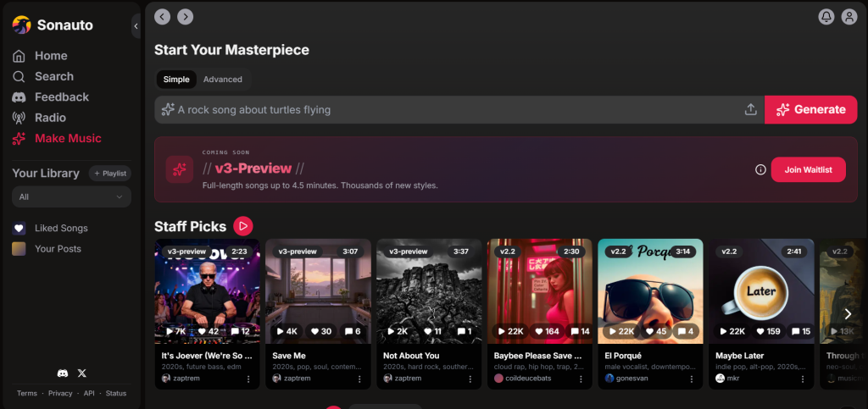Open notifications bell icon
Screen dimensions: 868x409
(x=826, y=17)
